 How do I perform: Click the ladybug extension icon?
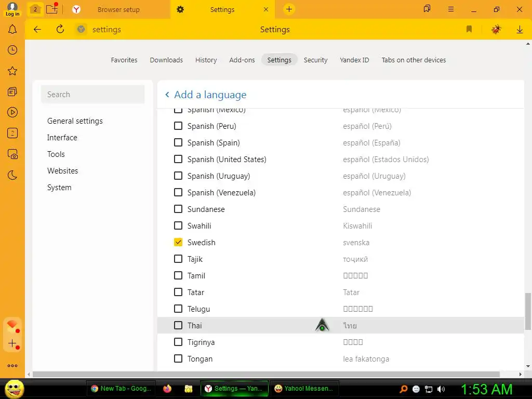tap(496, 30)
